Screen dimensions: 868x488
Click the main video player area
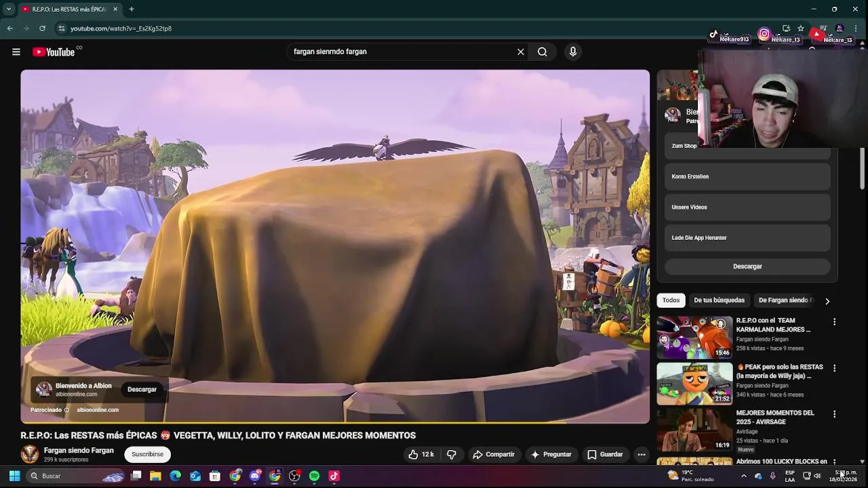(335, 246)
